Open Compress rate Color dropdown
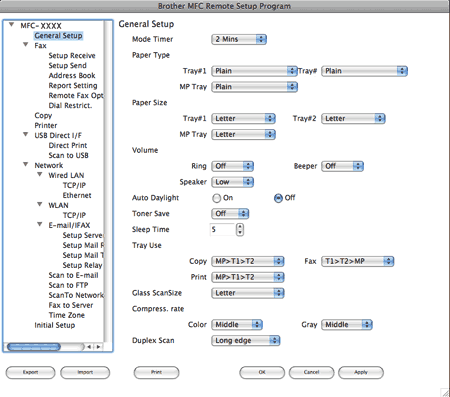Image resolution: width=450 pixels, height=397 pixels. point(237,325)
